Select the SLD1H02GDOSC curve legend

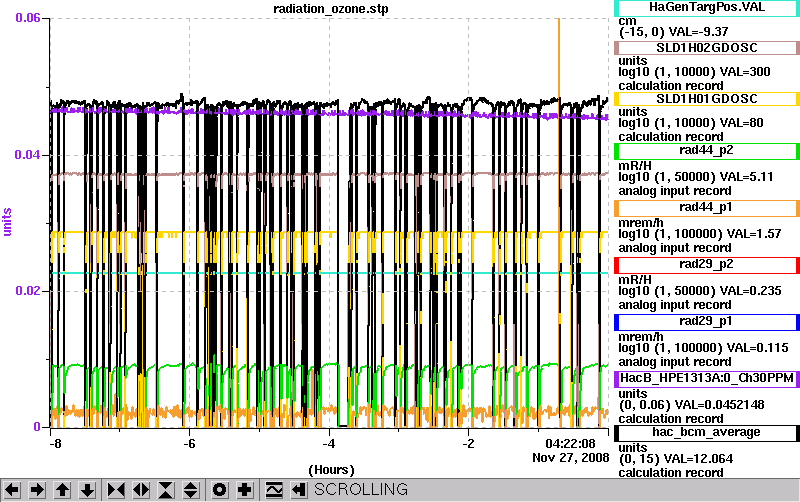pyautogui.click(x=707, y=48)
